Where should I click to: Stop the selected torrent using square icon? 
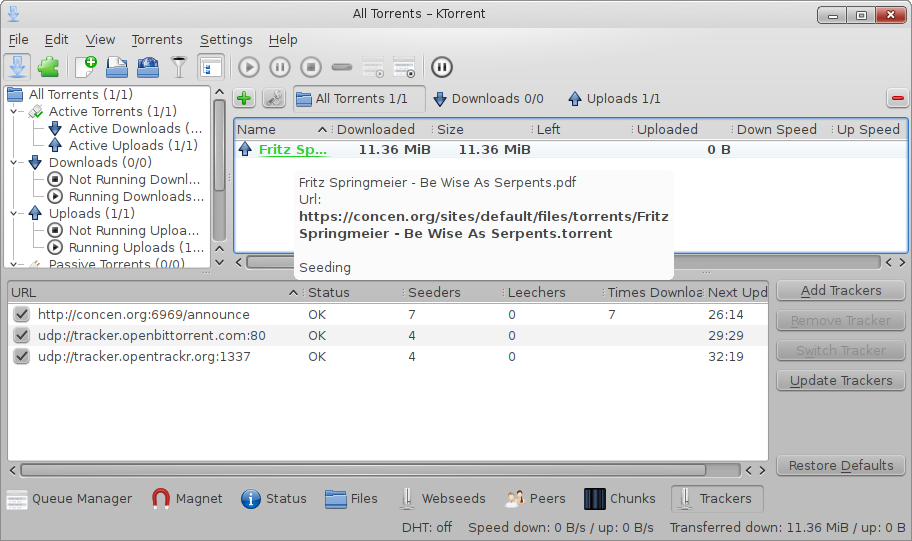pos(311,67)
